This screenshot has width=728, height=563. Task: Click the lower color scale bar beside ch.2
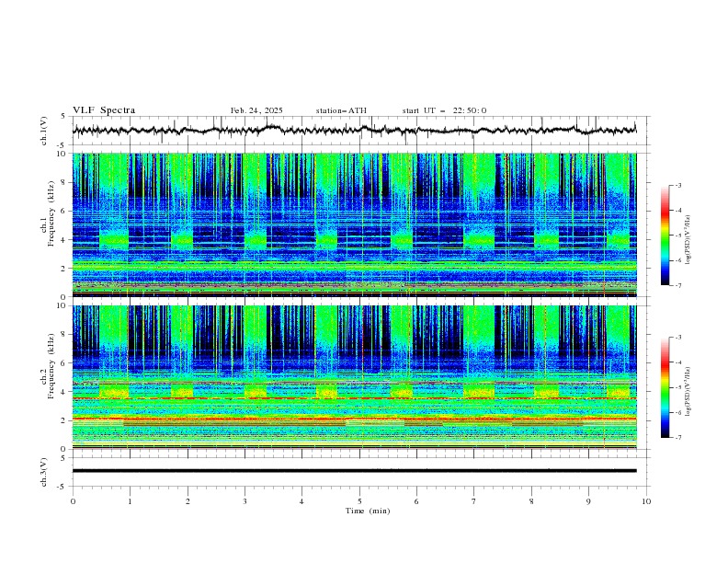point(665,387)
